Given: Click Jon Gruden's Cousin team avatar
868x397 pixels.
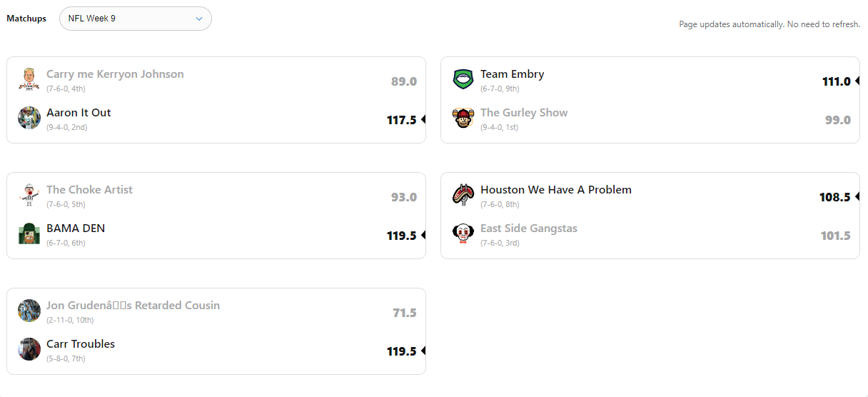Looking at the screenshot, I should point(29,311).
